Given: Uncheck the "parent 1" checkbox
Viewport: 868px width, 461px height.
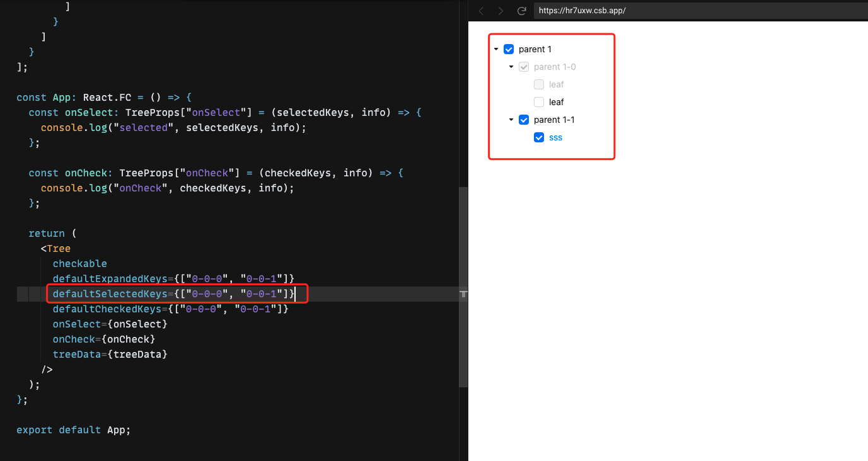Looking at the screenshot, I should tap(509, 49).
